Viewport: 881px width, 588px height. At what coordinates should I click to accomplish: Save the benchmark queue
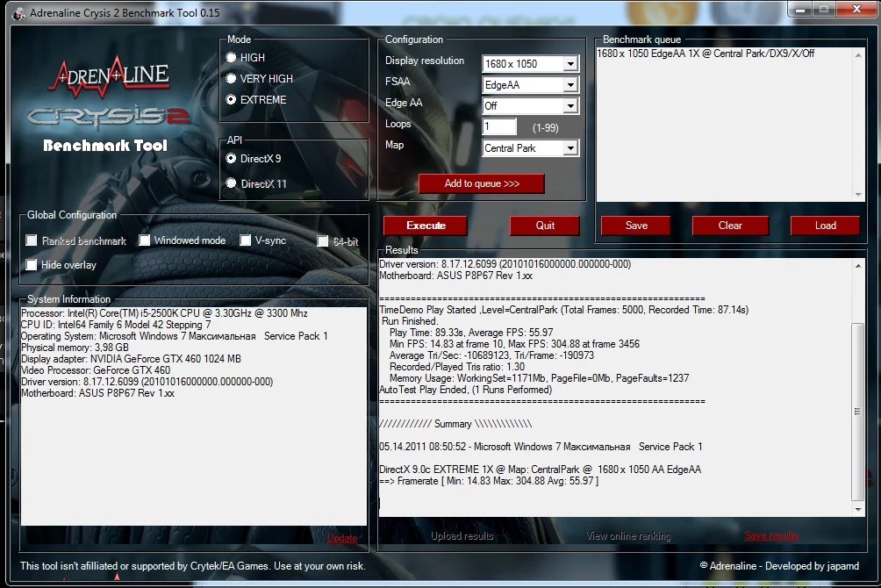coord(636,226)
